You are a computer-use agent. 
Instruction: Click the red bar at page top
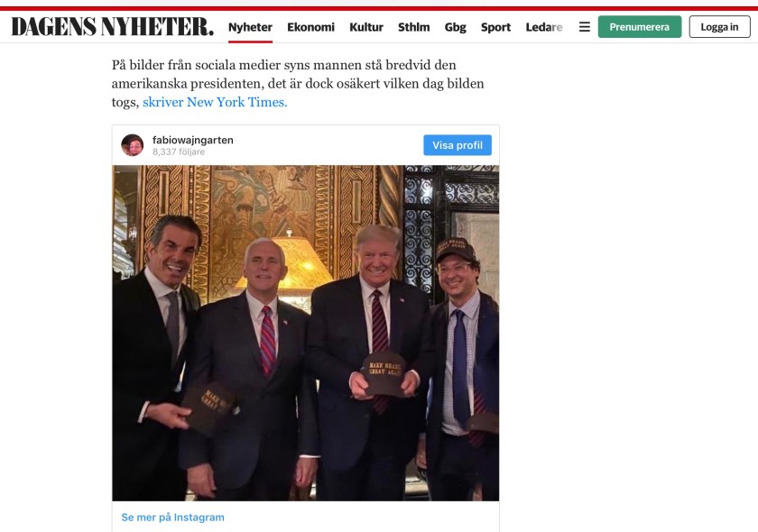(x=379, y=8)
